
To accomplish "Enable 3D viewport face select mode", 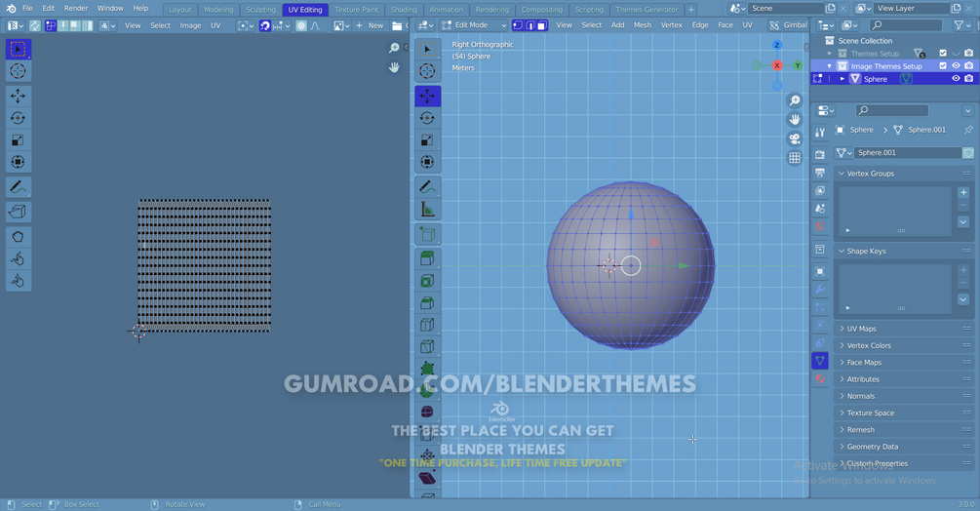I will click(542, 25).
